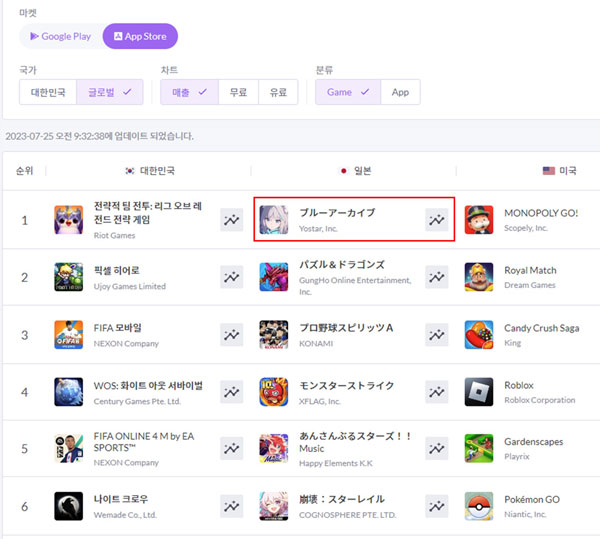This screenshot has width=600, height=539.
Task: Select the Google Play market
Action: [60, 37]
